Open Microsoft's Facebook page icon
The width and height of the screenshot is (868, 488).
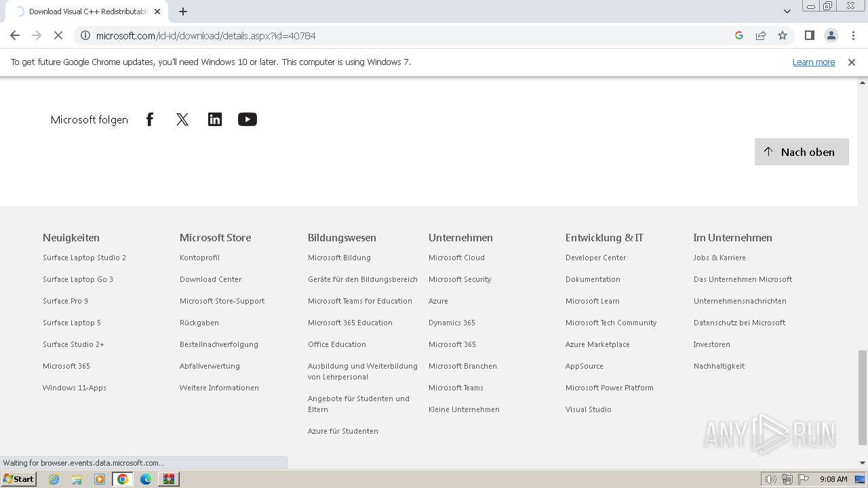coord(150,120)
